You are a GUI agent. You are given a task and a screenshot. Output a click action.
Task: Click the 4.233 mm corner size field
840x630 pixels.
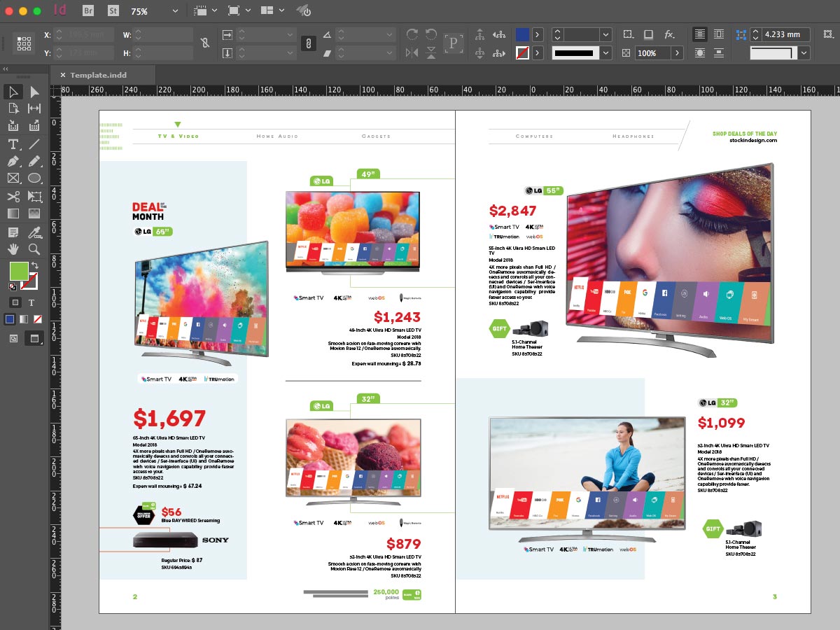[786, 34]
